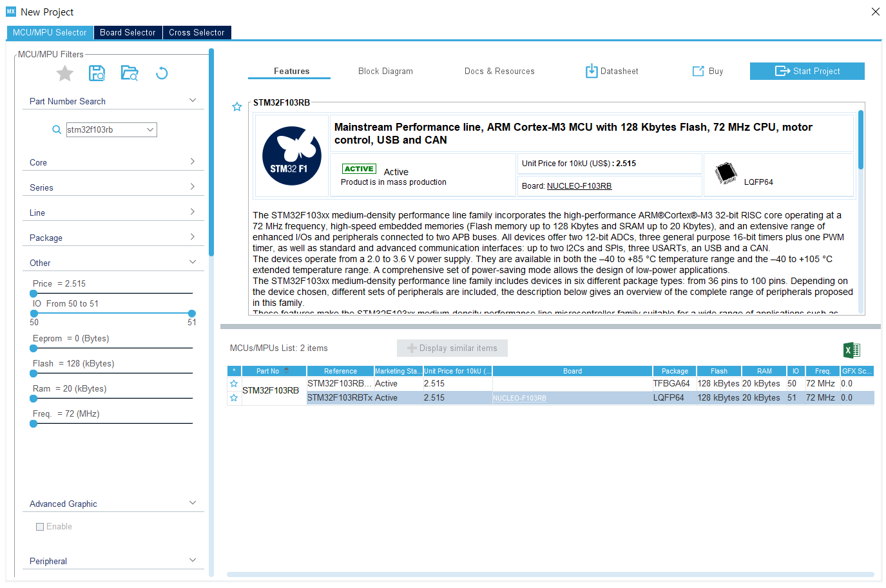Collapse the Other filter section

(x=193, y=261)
